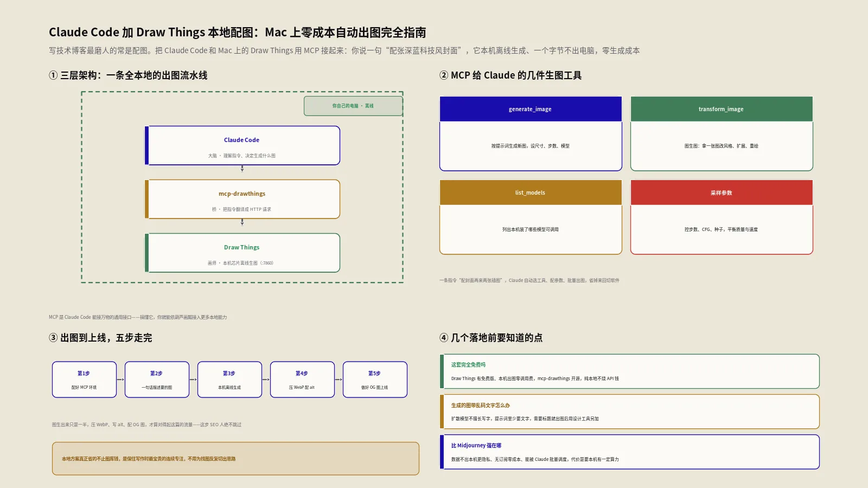Click the heading 比 Midjourney 强在哪
Screen dimensions: 868x488
[x=476, y=446]
